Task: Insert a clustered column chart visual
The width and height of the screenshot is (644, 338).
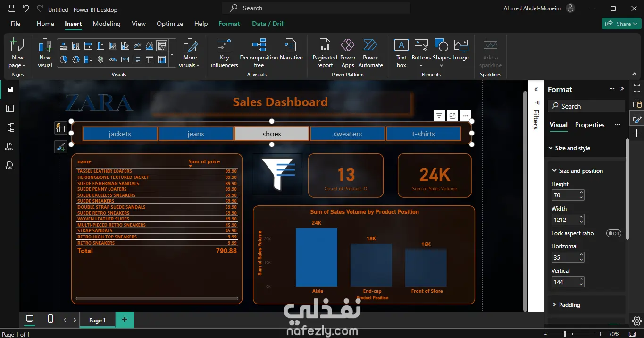Action: point(100,46)
